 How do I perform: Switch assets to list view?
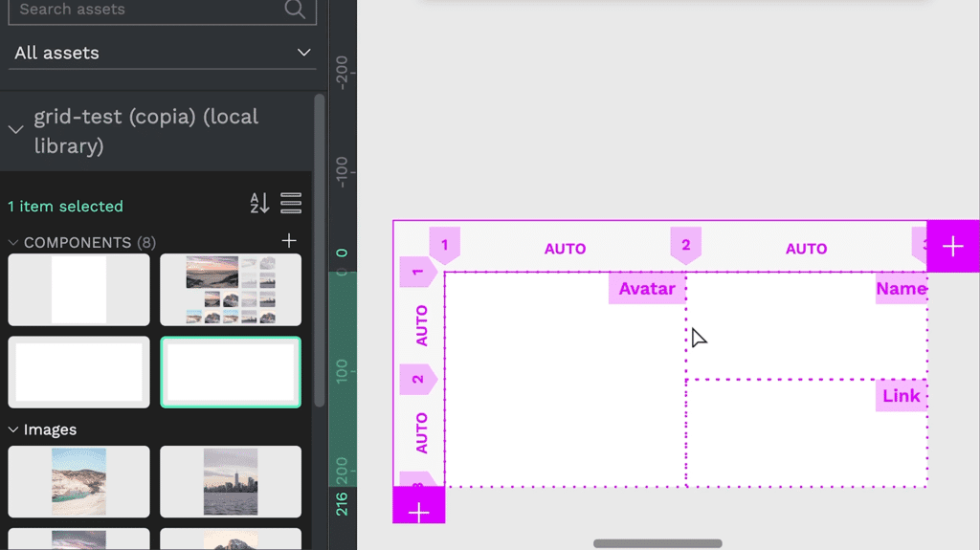coord(291,204)
